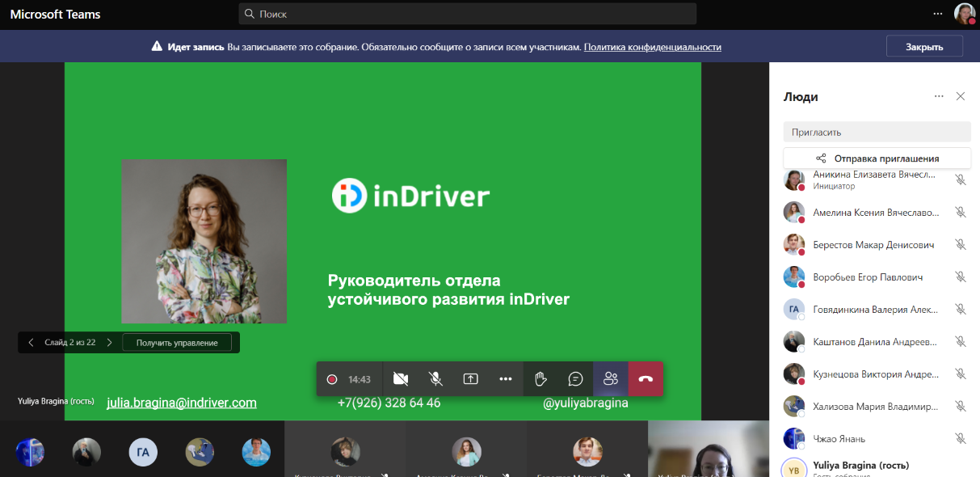
Task: Click the mic icon for Аникина Елизавета
Action: [961, 179]
